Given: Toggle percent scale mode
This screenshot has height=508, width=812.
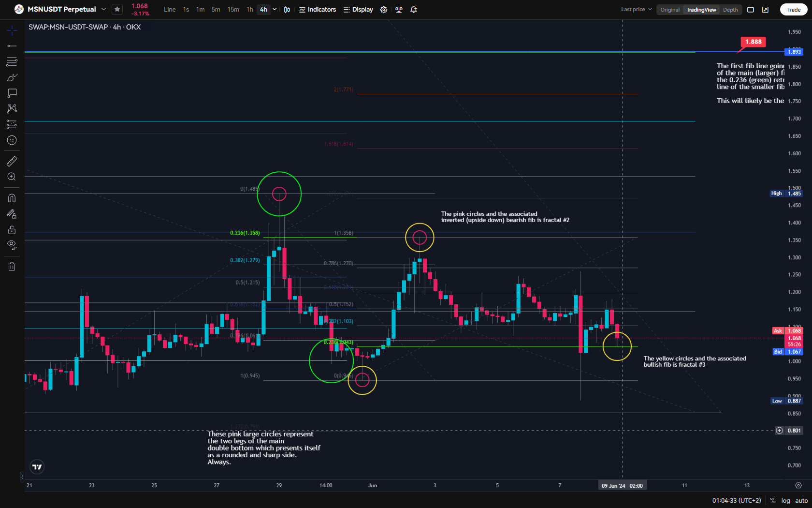Looking at the screenshot, I should (773, 501).
